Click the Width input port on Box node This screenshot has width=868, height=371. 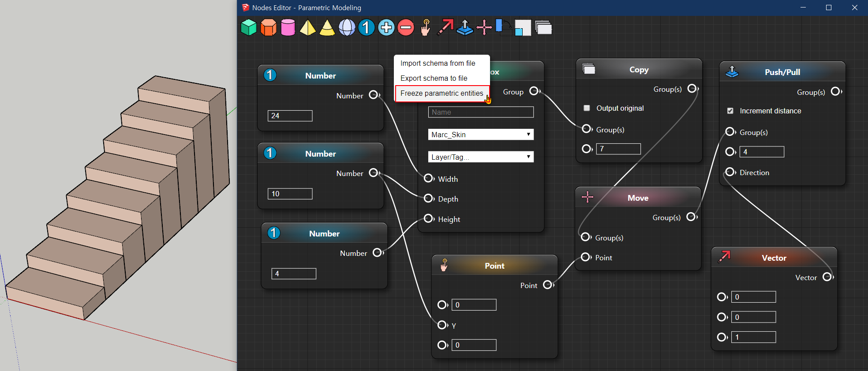pos(429,178)
